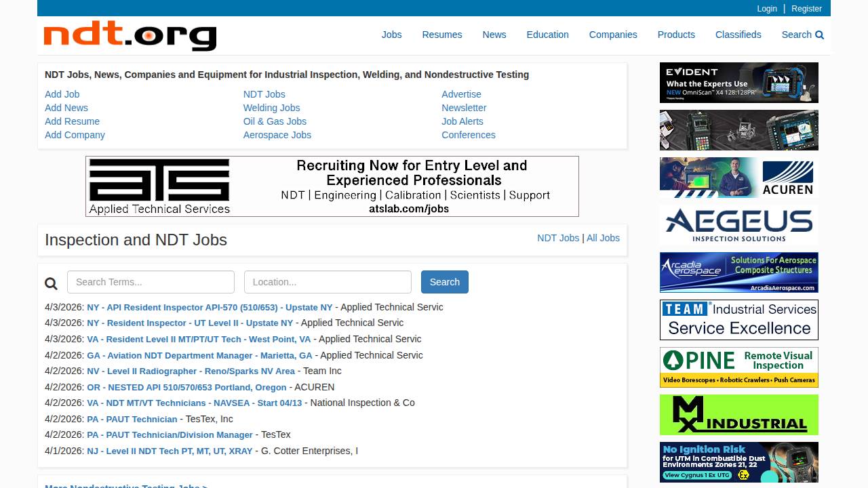Open the MX Industrial sidebar banner
This screenshot has height=488, width=868.
pos(738,414)
